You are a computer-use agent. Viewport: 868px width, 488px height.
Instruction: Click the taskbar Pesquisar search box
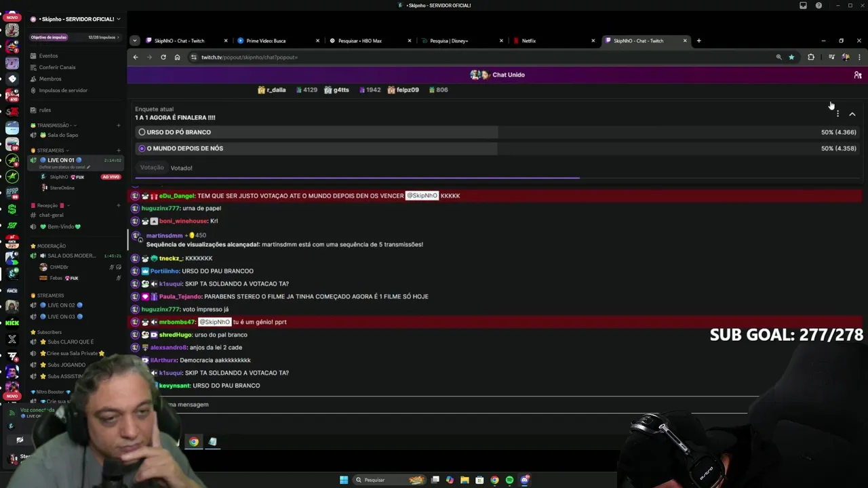point(390,480)
